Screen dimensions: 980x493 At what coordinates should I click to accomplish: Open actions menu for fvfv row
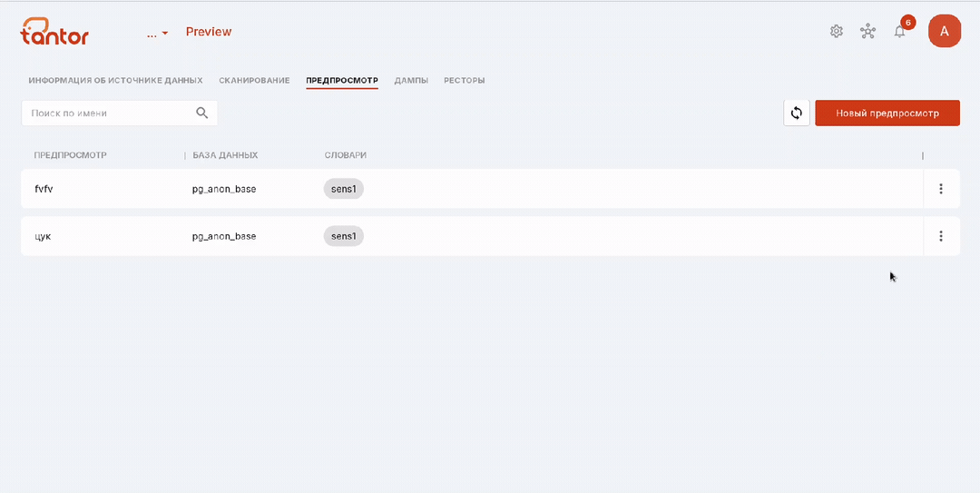click(941, 188)
